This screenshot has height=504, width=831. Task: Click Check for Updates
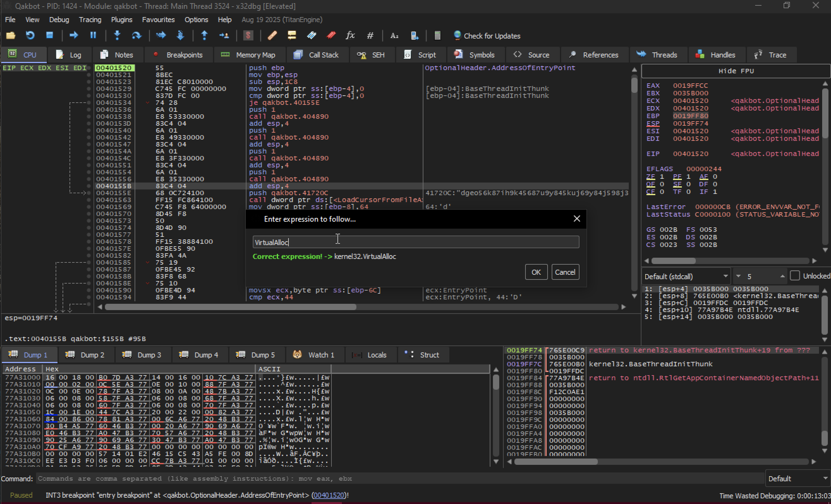click(487, 36)
